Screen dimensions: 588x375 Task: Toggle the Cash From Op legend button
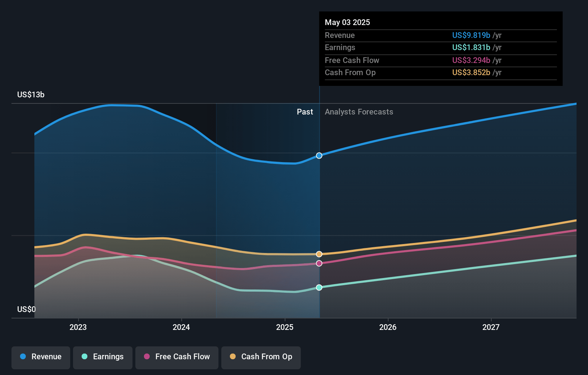pyautogui.click(x=261, y=357)
